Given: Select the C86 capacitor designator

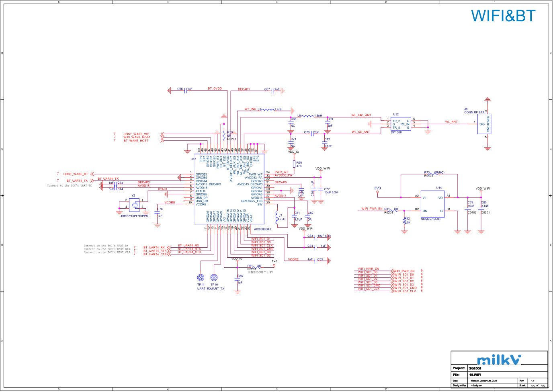Looking at the screenshot, I should point(240,276).
